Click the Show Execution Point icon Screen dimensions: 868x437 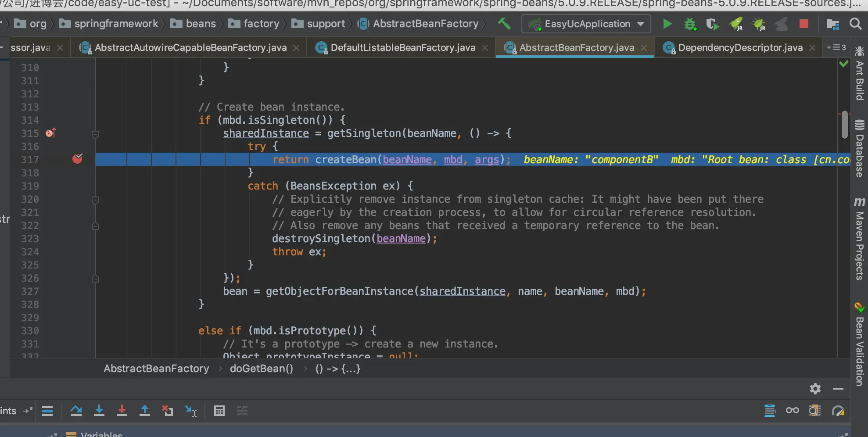pos(47,411)
